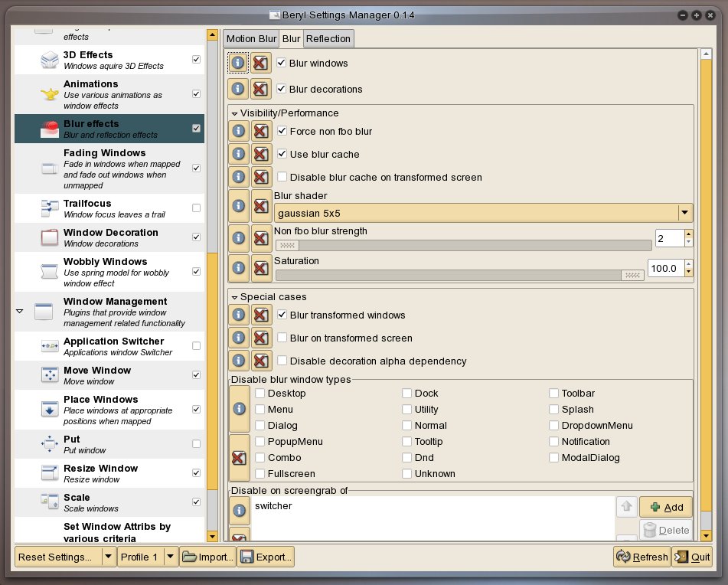Click the plugin list scrollbar down arrow
This screenshot has width=728, height=585.
click(212, 537)
